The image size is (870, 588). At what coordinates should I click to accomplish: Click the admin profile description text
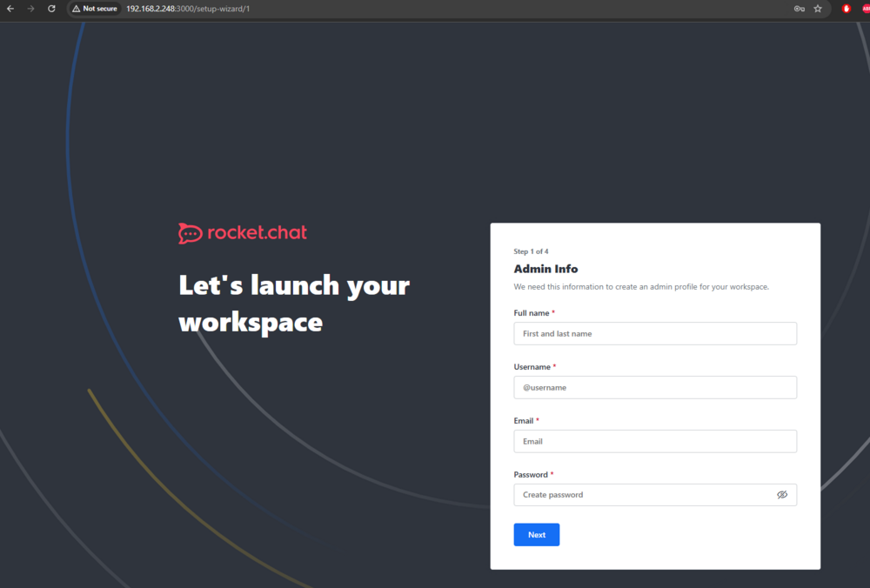(x=641, y=287)
